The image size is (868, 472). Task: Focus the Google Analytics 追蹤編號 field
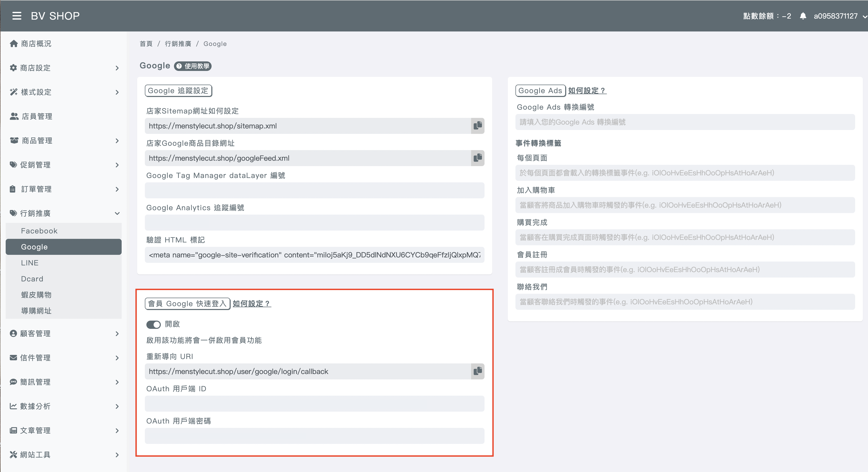[314, 223]
